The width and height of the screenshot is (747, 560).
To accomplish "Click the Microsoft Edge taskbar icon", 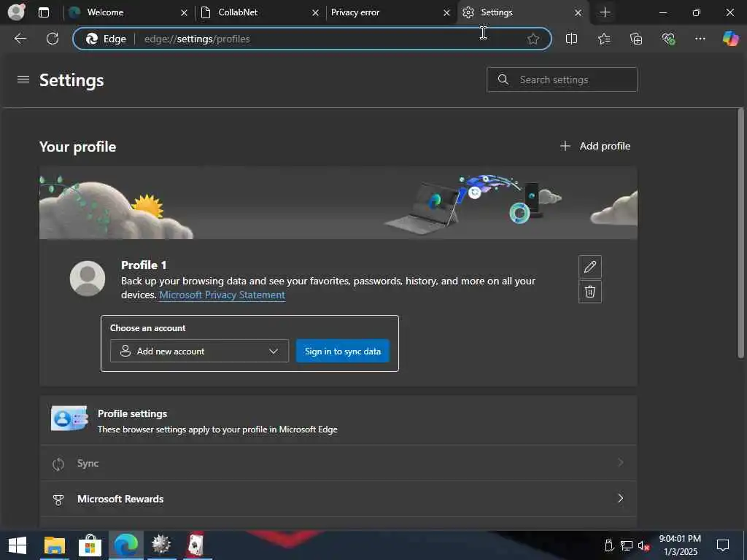I will [125, 545].
